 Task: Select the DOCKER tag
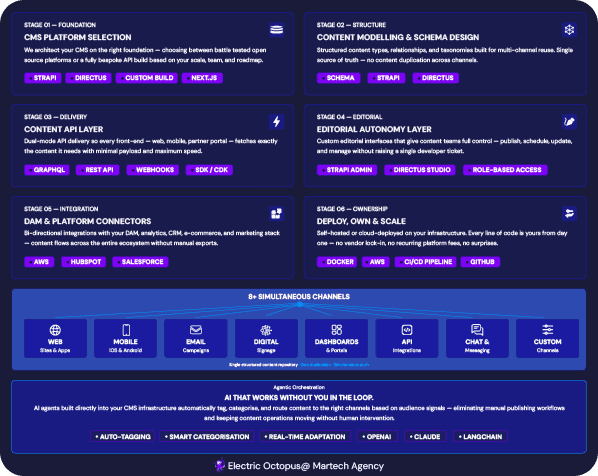(x=337, y=262)
